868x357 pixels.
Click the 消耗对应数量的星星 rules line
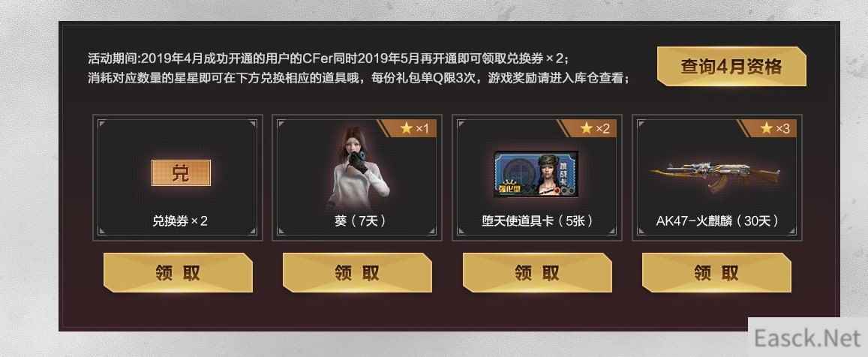[359, 77]
